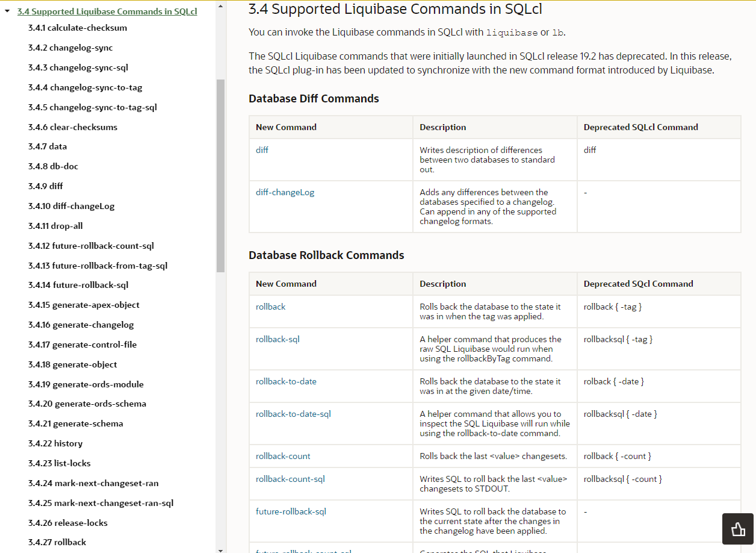The width and height of the screenshot is (756, 553).
Task: Open 3.4.1 calculate-checksum in sidebar
Action: [78, 28]
